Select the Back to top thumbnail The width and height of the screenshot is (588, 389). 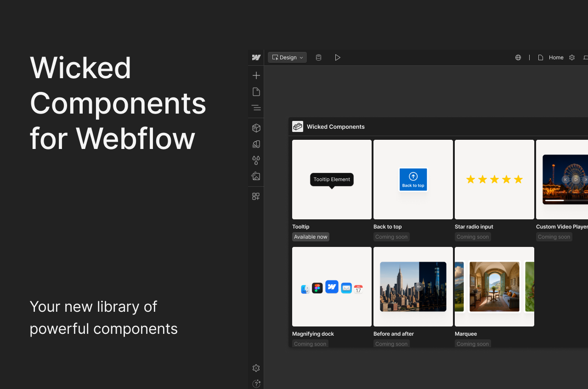click(413, 179)
